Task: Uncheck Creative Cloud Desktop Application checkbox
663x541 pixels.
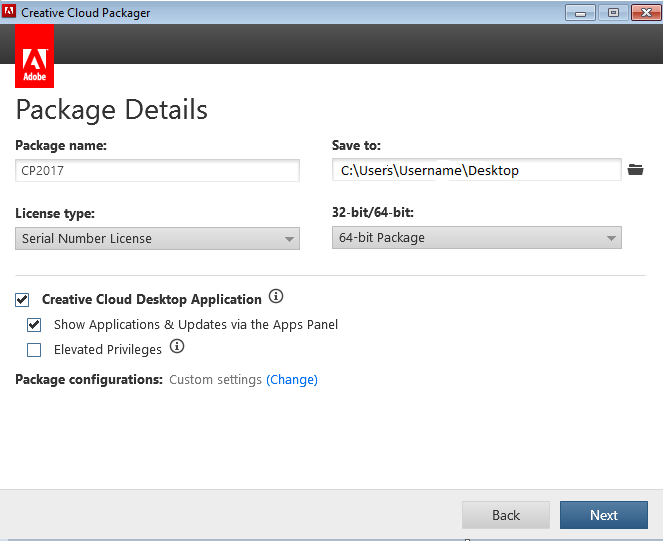Action: click(x=23, y=299)
